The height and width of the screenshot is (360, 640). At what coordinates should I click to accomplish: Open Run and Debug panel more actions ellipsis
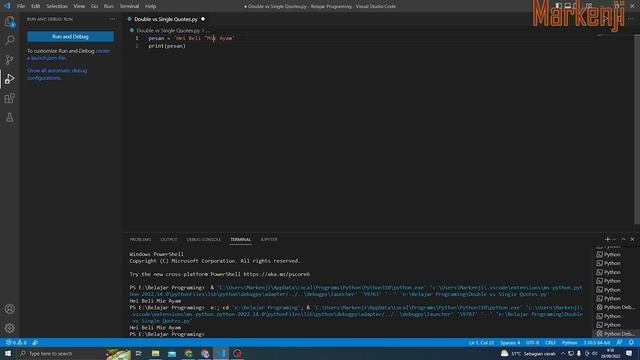tap(112, 19)
